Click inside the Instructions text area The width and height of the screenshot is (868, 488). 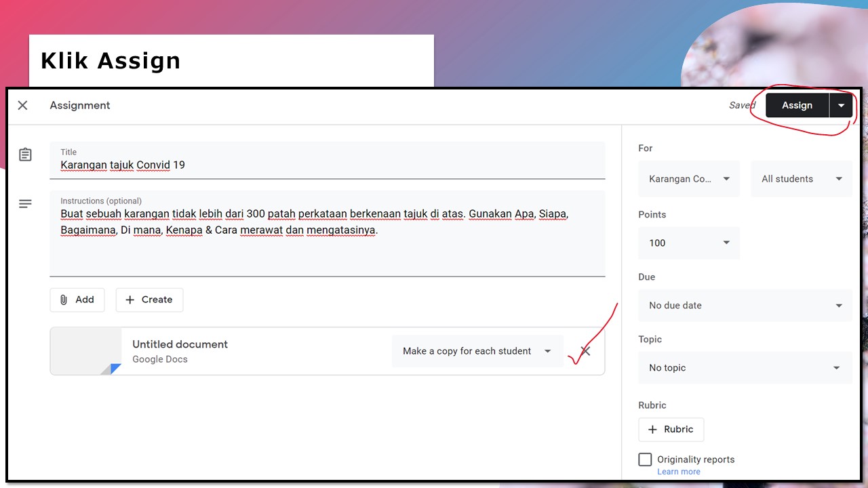click(328, 234)
